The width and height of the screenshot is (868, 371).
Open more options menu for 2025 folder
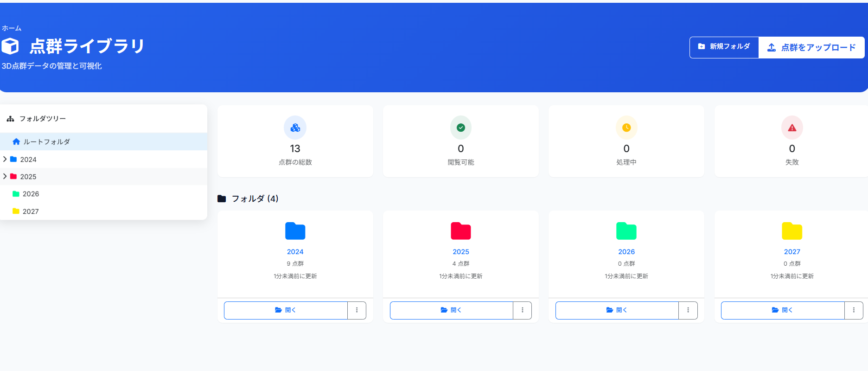click(x=522, y=310)
